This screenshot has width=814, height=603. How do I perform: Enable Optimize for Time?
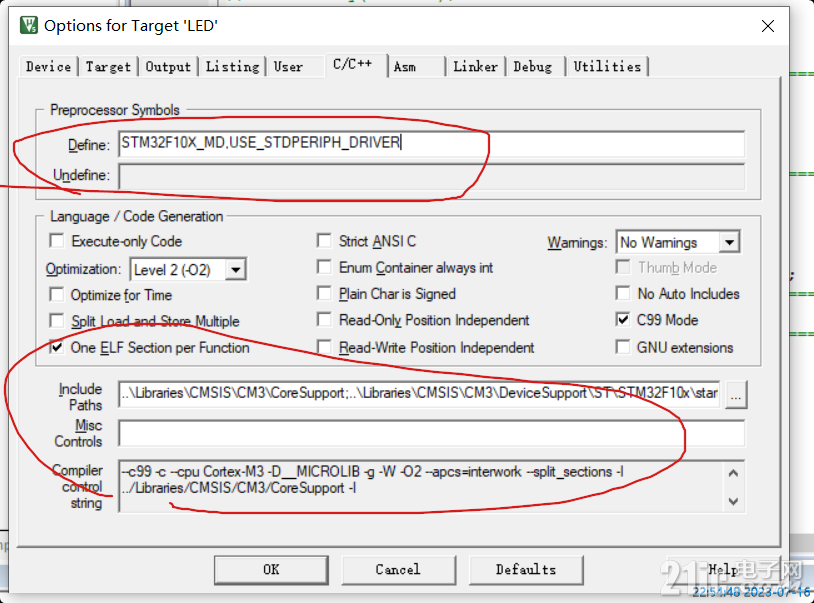(56, 294)
